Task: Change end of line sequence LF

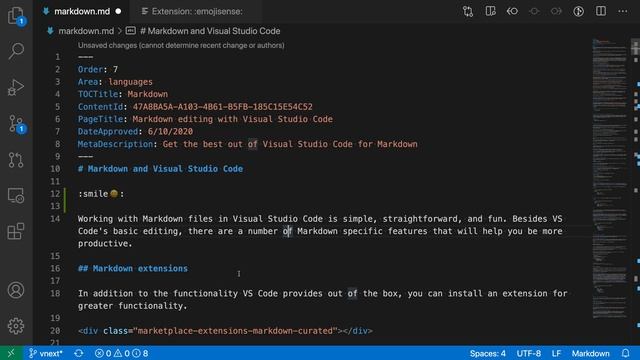Action: click(556, 353)
